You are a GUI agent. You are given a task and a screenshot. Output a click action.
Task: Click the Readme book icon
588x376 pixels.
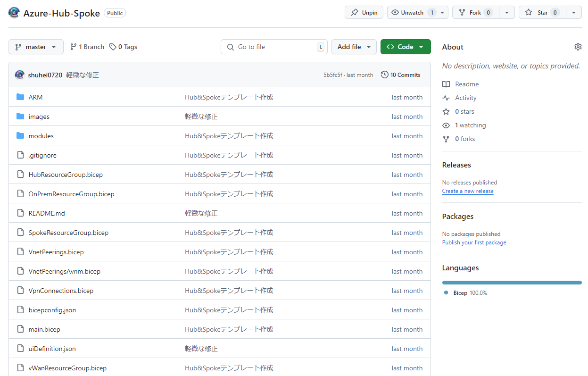[446, 84]
